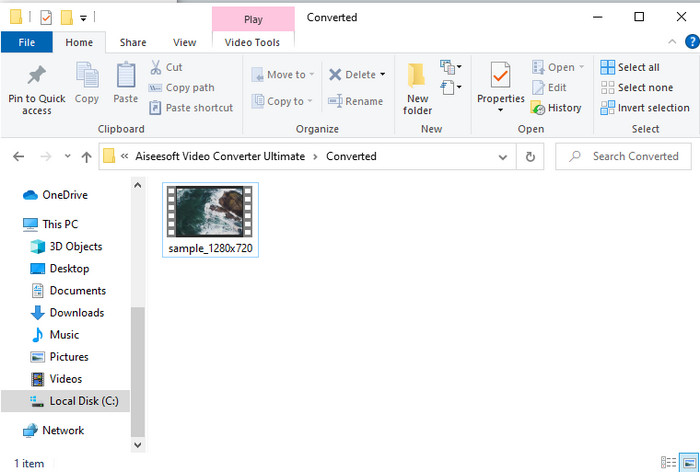Refresh the Converted folder view
700x472 pixels.
[530, 156]
